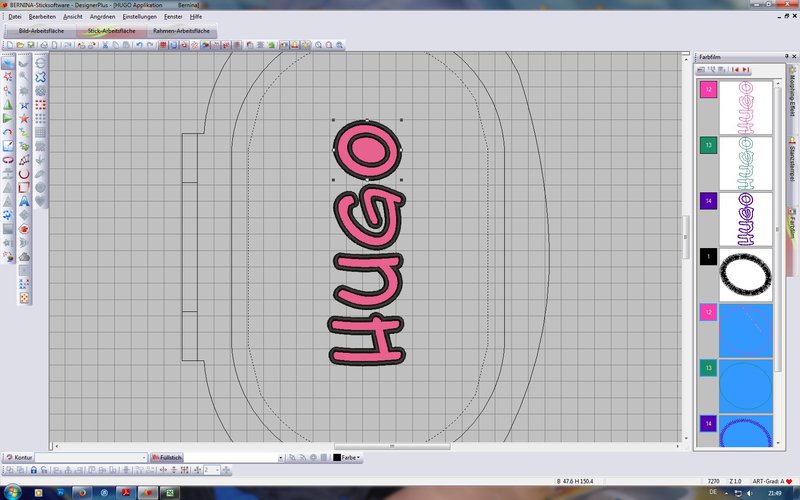Open Firefox from the taskbar
800x500 pixels.
pyautogui.click(x=82, y=492)
